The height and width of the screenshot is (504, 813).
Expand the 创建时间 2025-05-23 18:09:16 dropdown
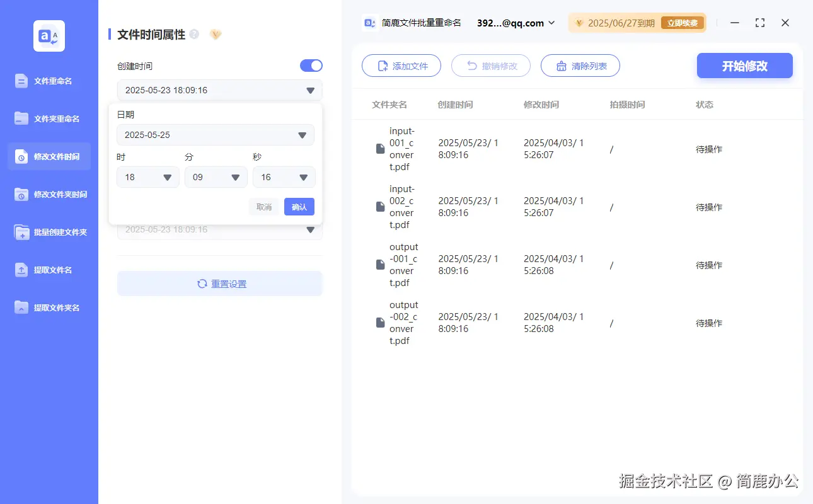coord(220,90)
